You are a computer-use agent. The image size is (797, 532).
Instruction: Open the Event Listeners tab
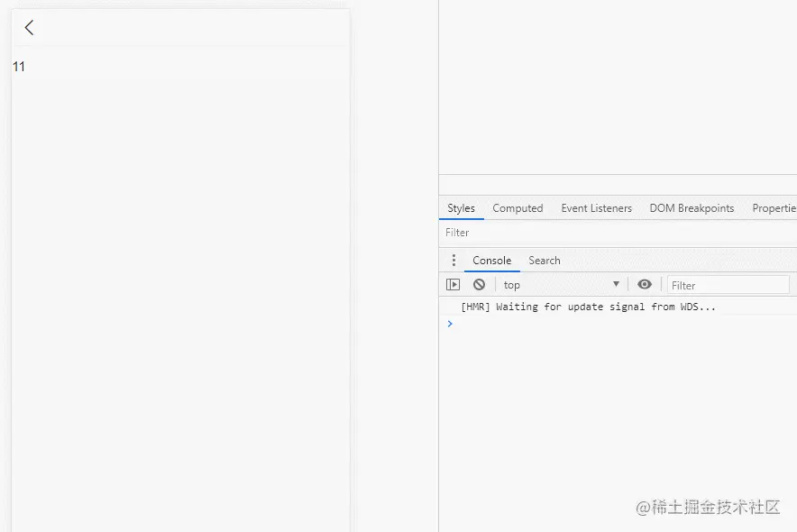click(596, 207)
